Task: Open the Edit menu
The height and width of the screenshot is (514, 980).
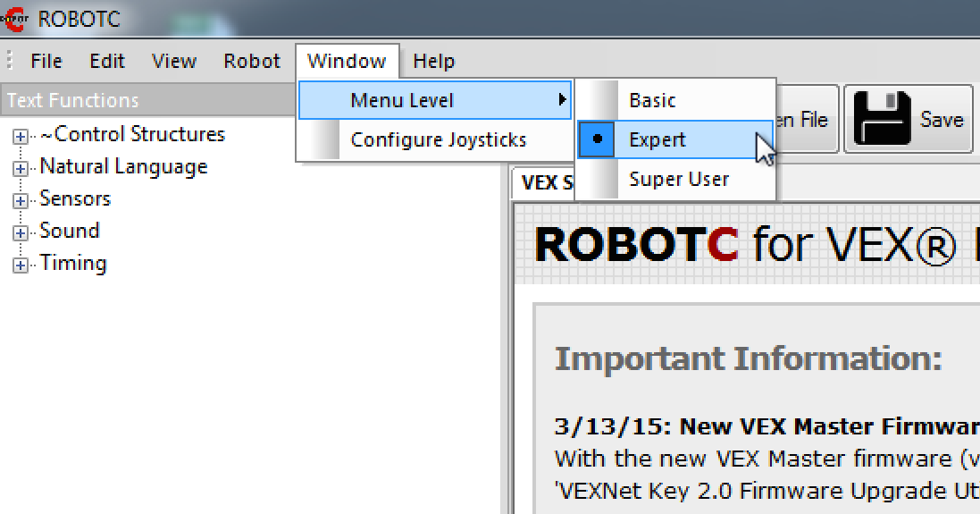Action: (x=107, y=61)
